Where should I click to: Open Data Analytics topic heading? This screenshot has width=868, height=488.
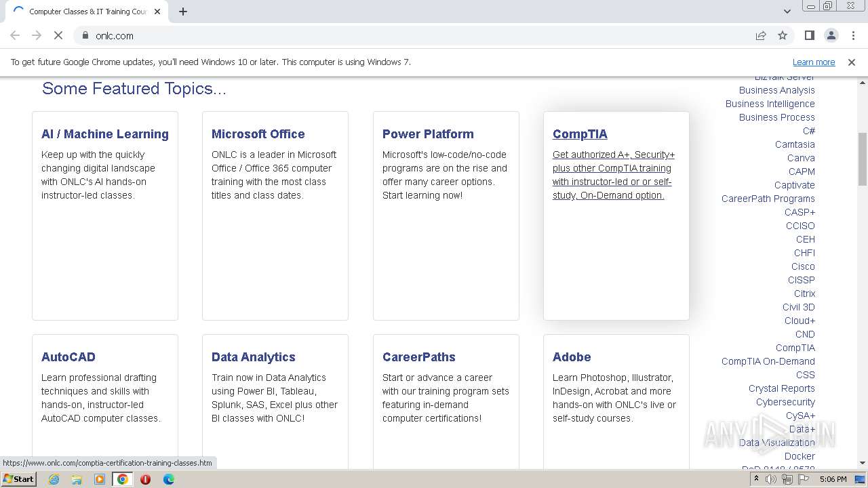tap(254, 357)
